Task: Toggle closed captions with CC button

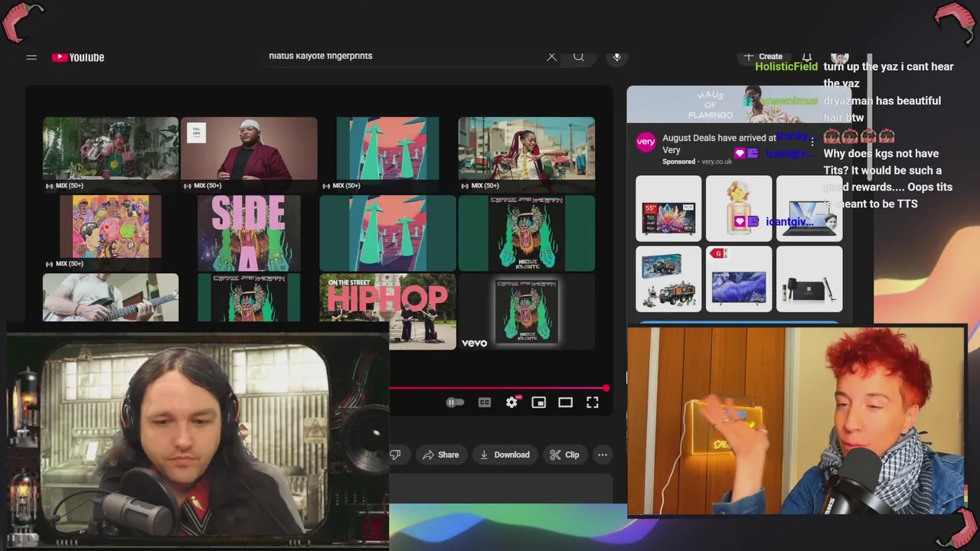Action: [x=485, y=403]
